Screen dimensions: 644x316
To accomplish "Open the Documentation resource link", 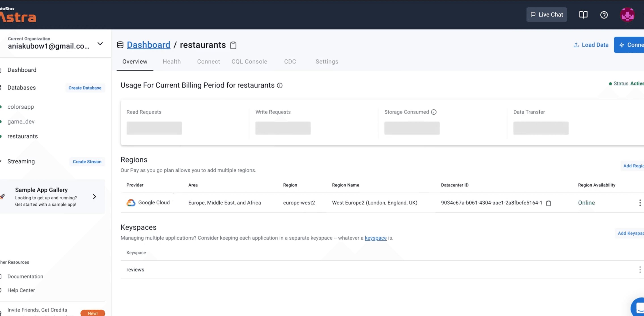I will (x=25, y=276).
